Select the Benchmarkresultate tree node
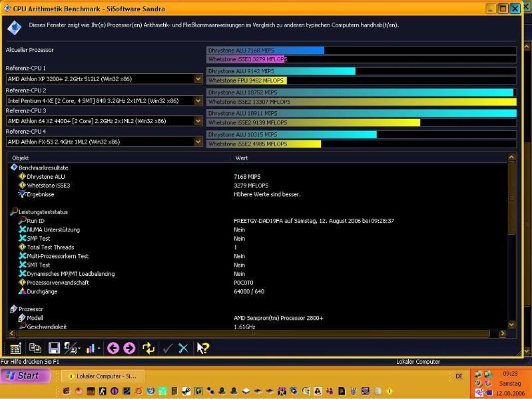The image size is (532, 399). [43, 168]
